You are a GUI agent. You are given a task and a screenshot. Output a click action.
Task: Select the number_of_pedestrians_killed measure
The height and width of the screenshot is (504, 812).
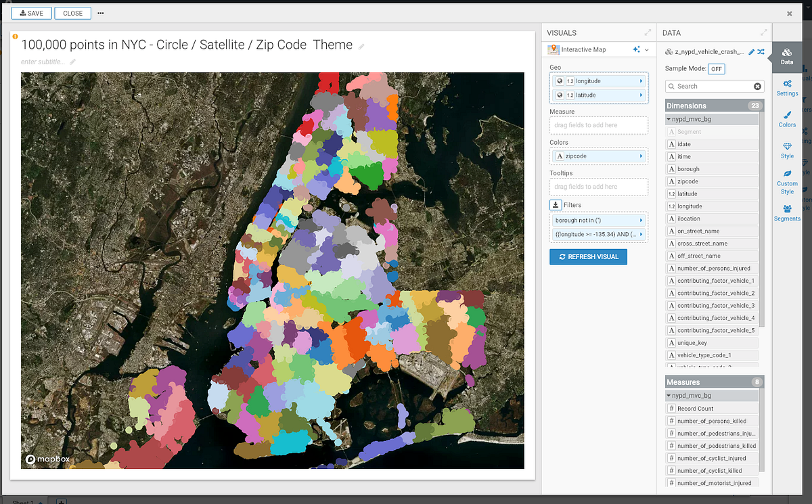click(712, 446)
